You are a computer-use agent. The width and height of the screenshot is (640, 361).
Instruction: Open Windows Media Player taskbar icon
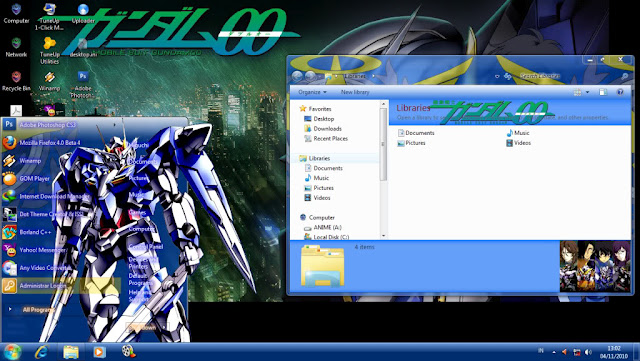tap(99, 352)
